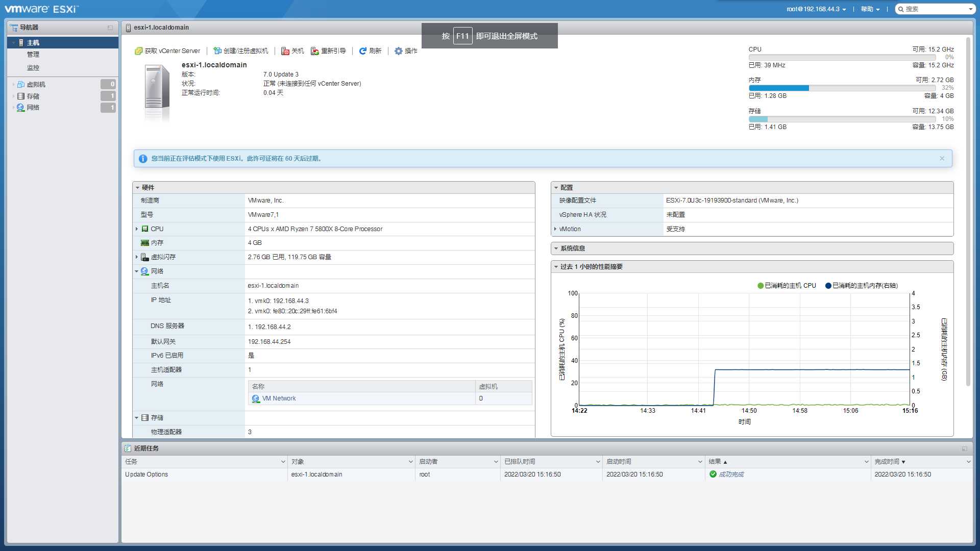Sort tasks by 结果 column
The image size is (980, 551).
click(788, 462)
